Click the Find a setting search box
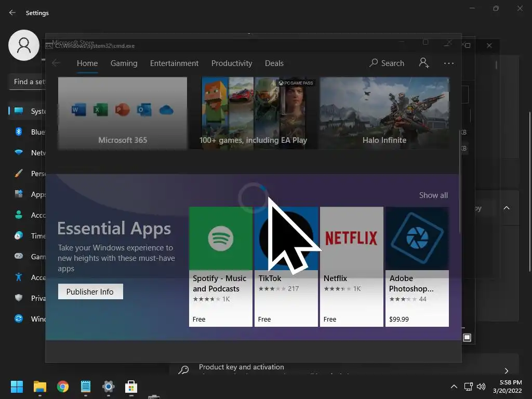The width and height of the screenshot is (532, 399). pos(27,82)
